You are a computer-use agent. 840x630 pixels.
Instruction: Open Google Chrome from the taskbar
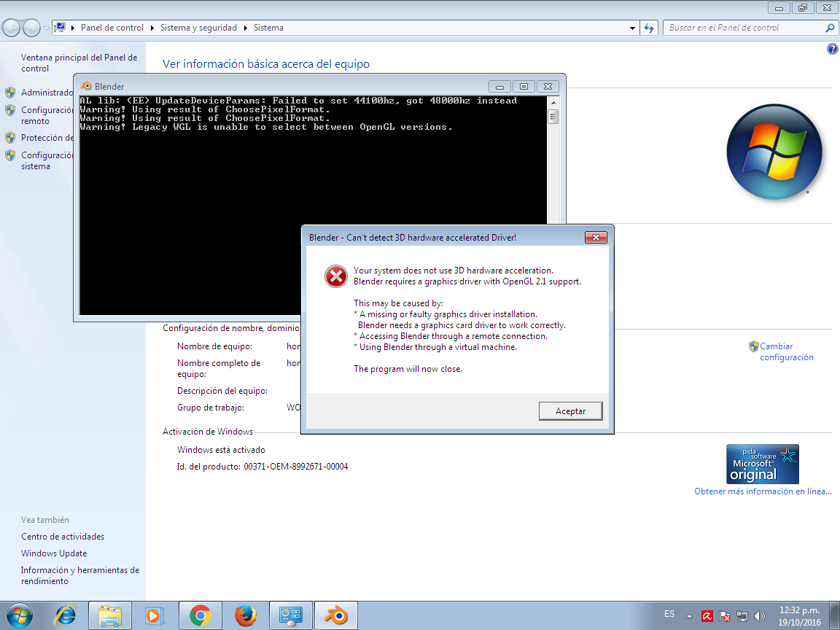click(201, 615)
